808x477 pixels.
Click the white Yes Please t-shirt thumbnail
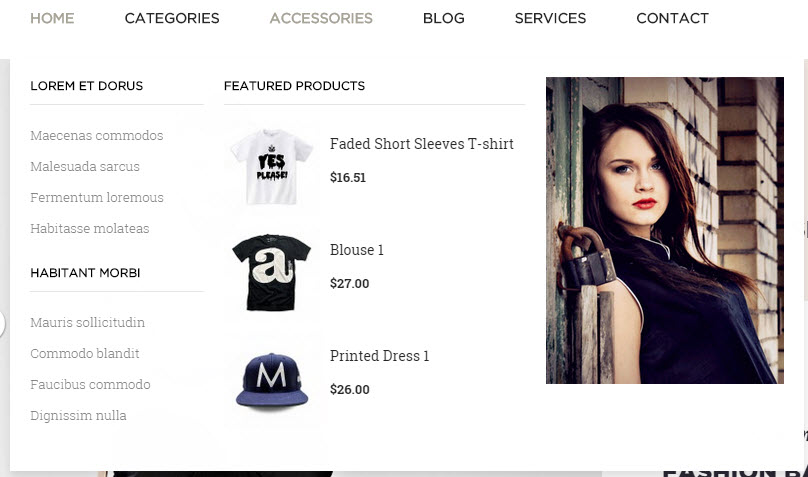[272, 167]
